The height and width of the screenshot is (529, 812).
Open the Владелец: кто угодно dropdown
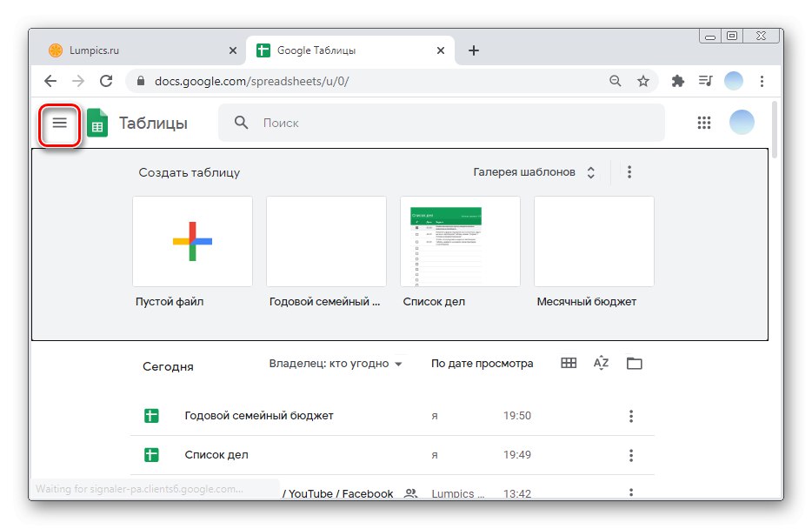tap(336, 364)
